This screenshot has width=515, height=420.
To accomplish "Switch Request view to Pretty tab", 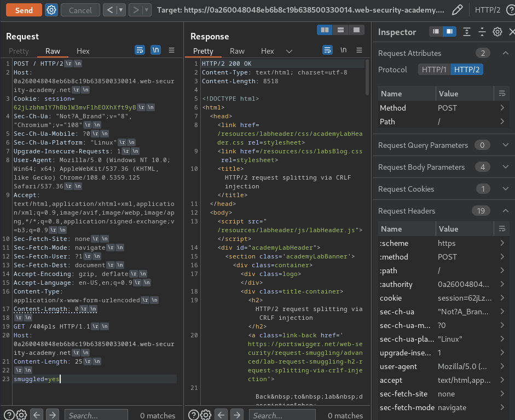I will tap(19, 51).
